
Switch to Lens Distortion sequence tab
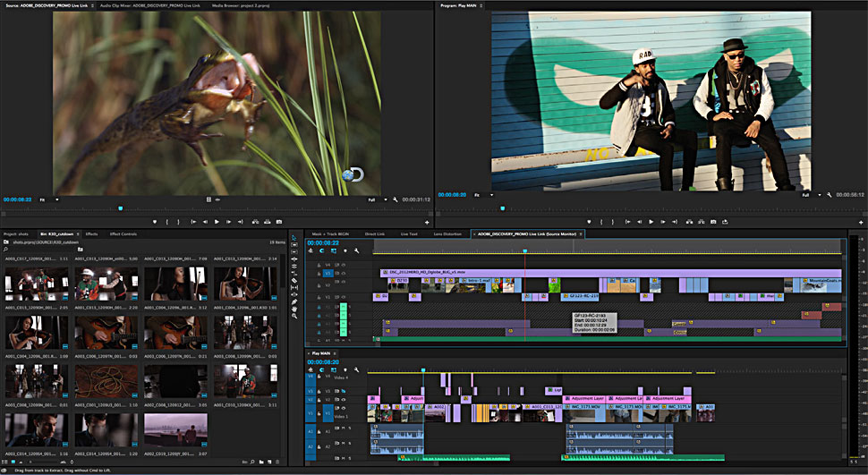coord(447,234)
